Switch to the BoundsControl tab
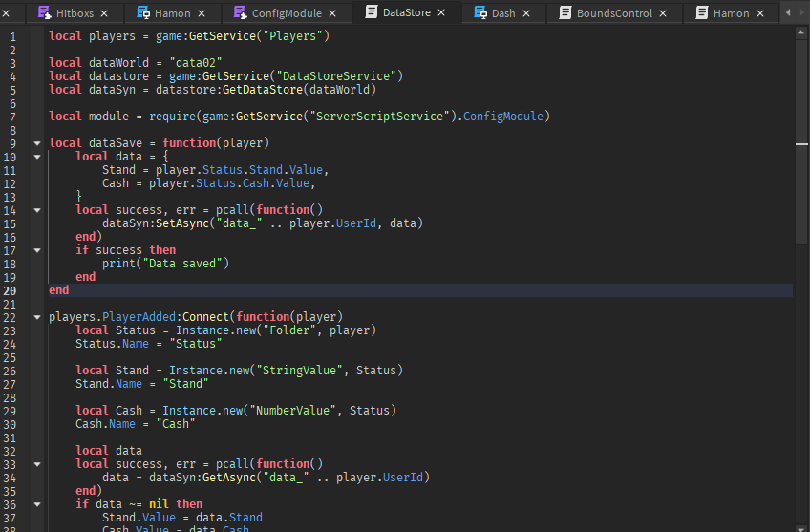Image resolution: width=810 pixels, height=532 pixels. click(614, 13)
